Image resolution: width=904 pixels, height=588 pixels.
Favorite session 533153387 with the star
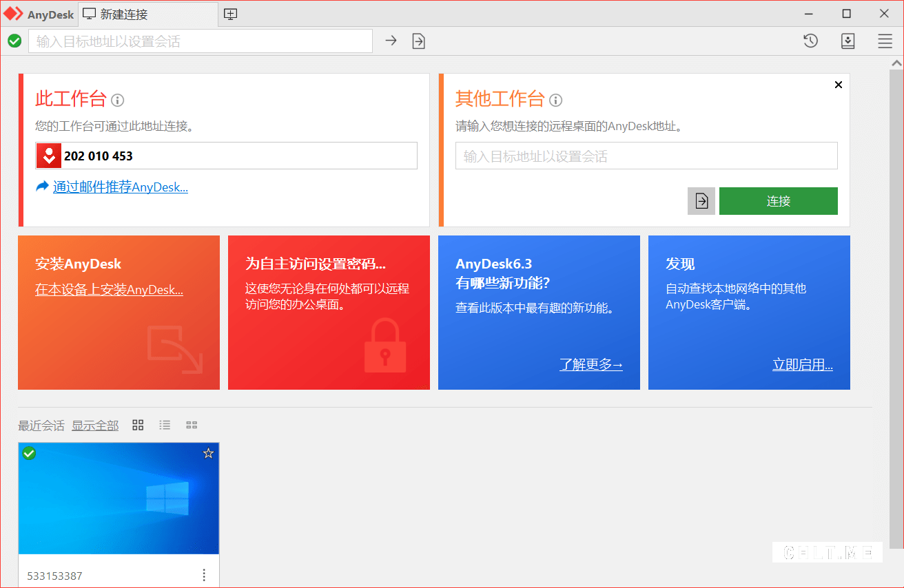[209, 453]
